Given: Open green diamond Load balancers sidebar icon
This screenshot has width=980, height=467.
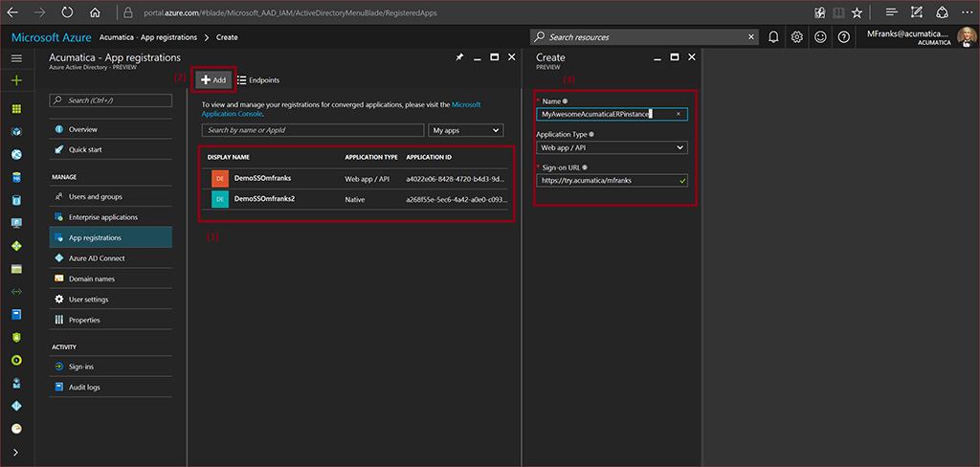Looking at the screenshot, I should [17, 246].
